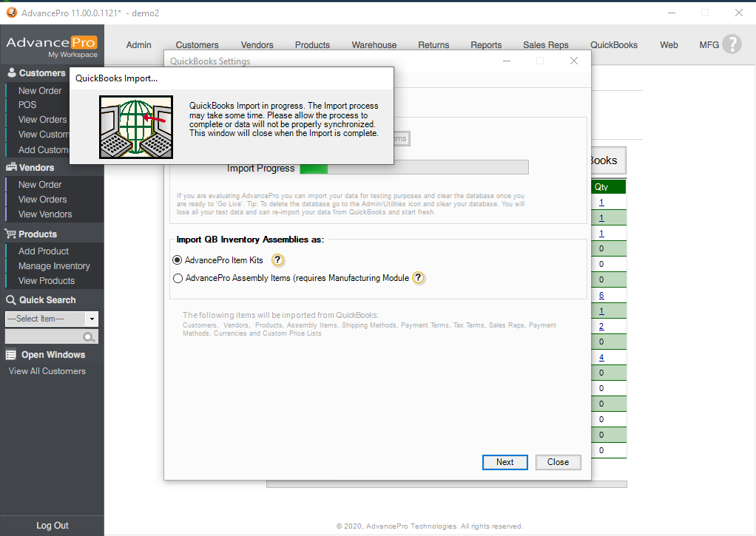Open the Select Item dropdown in Quick Search
The width and height of the screenshot is (756, 536).
pos(92,319)
